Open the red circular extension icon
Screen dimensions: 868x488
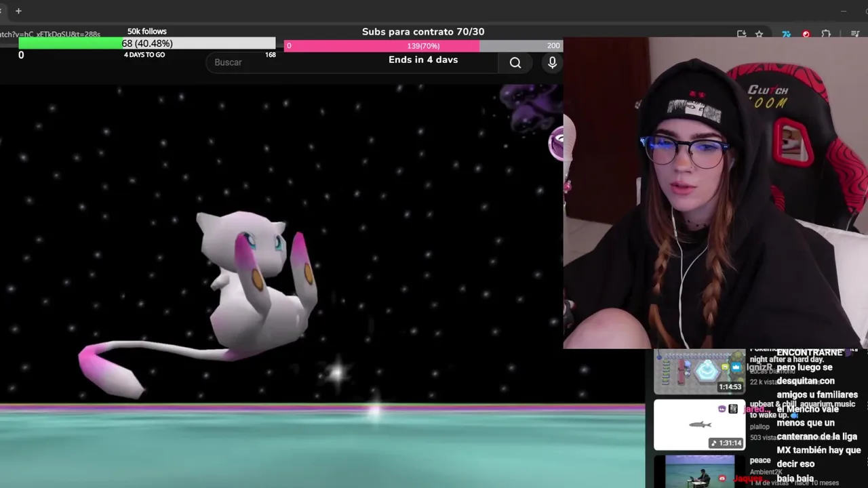(806, 34)
